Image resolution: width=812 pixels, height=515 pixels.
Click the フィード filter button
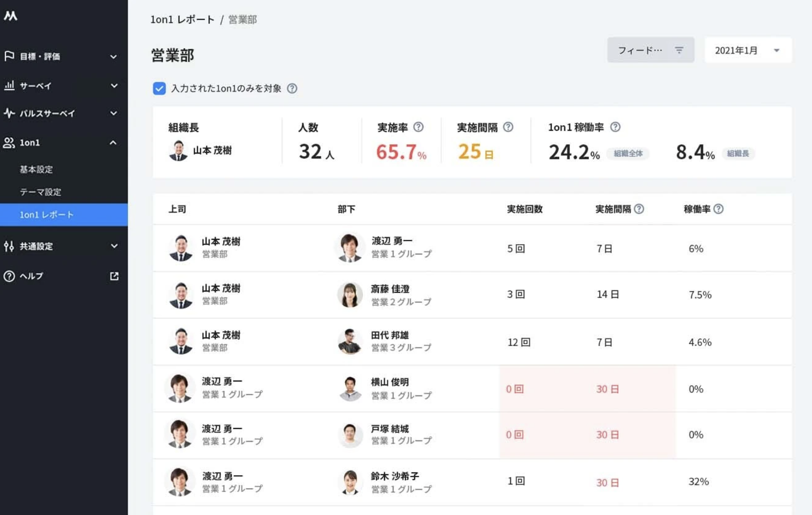(x=650, y=50)
